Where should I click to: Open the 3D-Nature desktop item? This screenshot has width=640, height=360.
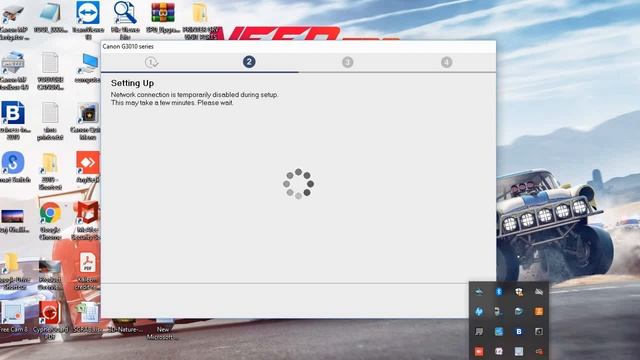coord(125,325)
